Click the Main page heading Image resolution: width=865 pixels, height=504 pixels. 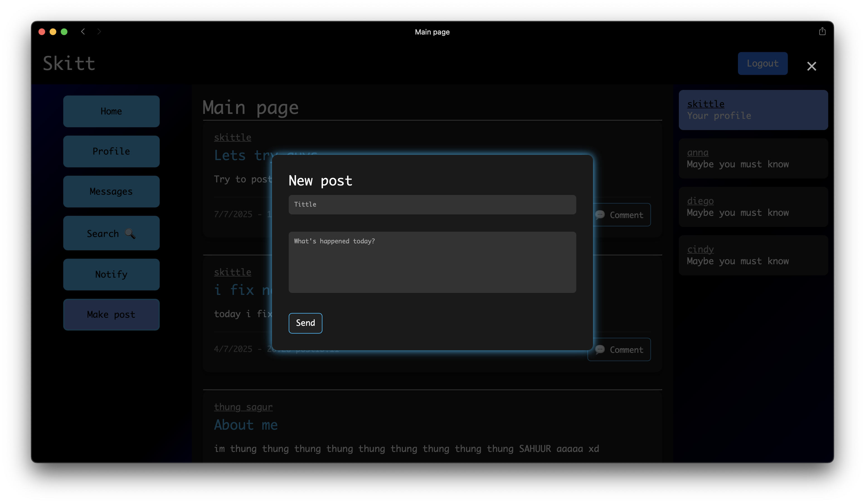click(x=250, y=107)
